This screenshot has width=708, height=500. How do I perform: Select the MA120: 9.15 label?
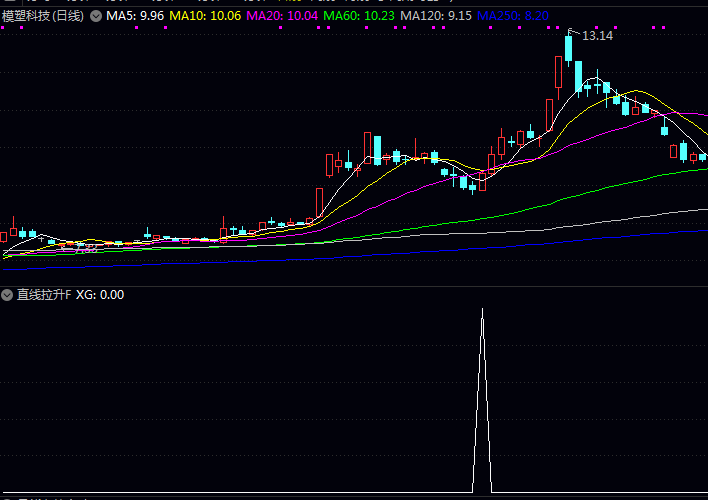click(436, 16)
